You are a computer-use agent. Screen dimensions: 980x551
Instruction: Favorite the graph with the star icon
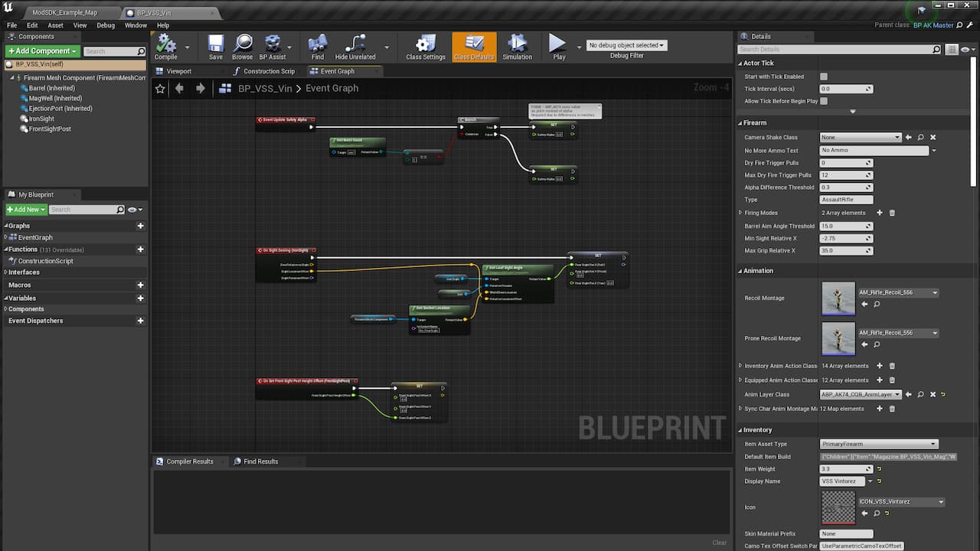coord(160,88)
